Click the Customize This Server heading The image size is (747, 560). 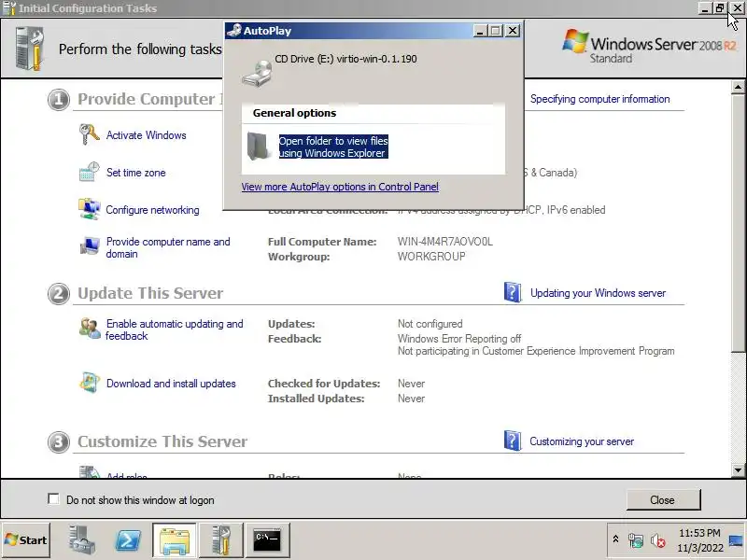(162, 441)
